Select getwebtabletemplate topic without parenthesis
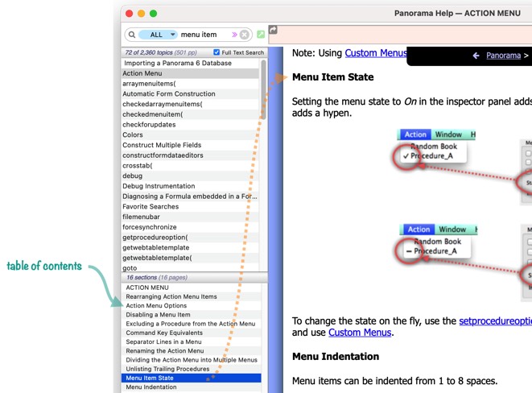The width and height of the screenshot is (532, 393). [190, 247]
